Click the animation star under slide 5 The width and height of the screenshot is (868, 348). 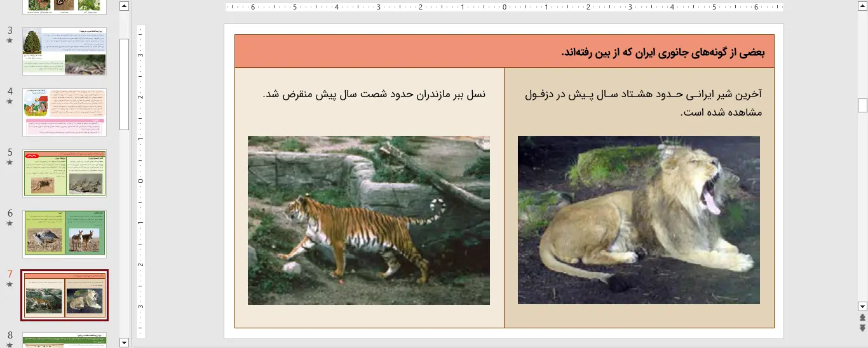click(x=10, y=163)
